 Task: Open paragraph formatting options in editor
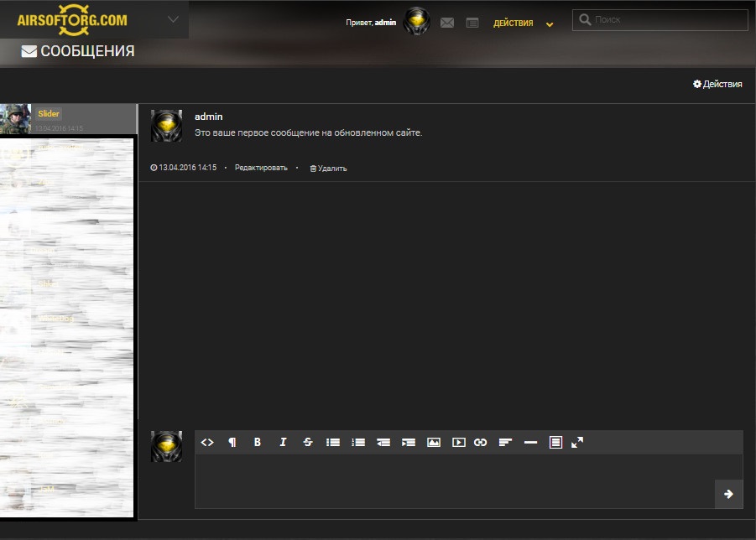[x=232, y=442]
